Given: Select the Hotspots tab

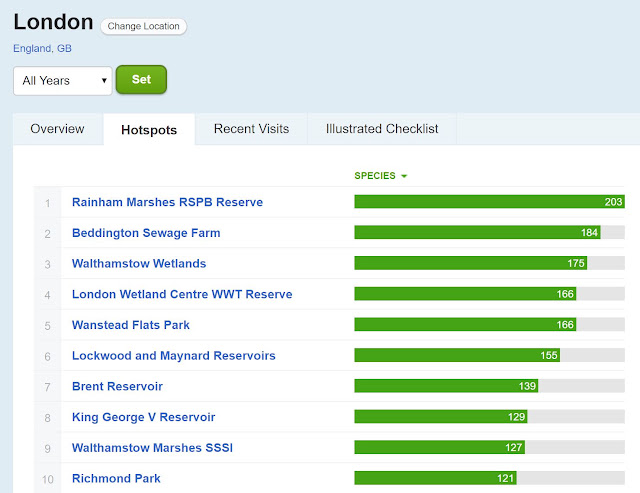Looking at the screenshot, I should pos(149,130).
